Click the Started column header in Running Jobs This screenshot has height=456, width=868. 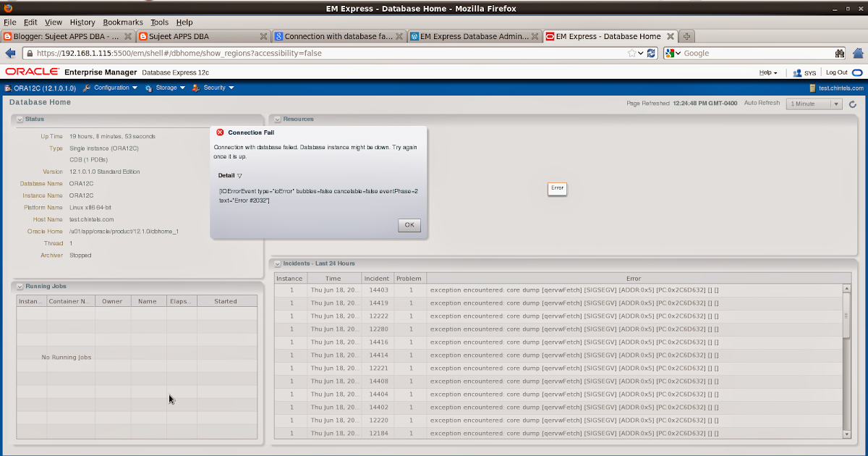tap(226, 301)
